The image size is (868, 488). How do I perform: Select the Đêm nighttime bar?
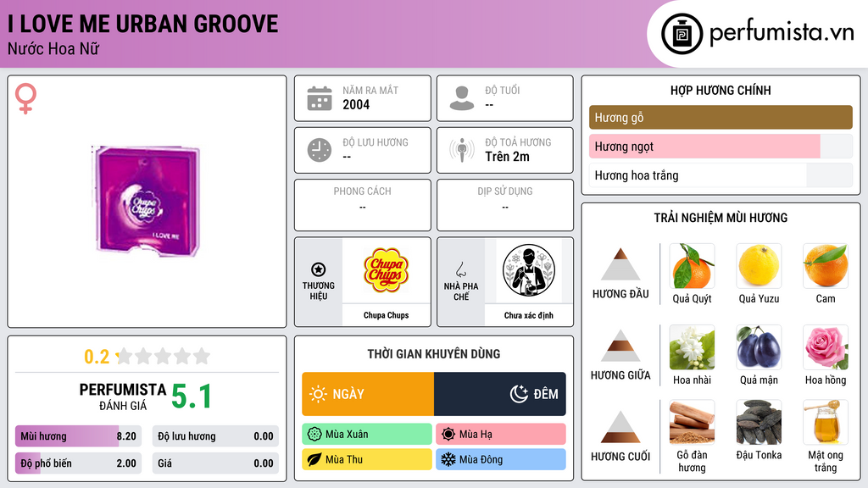[500, 394]
